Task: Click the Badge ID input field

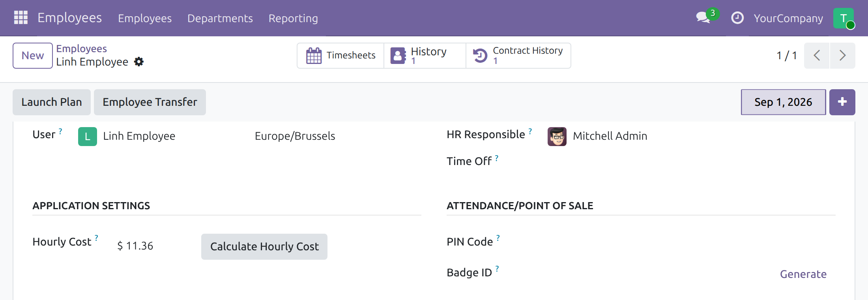Action: [x=659, y=274]
